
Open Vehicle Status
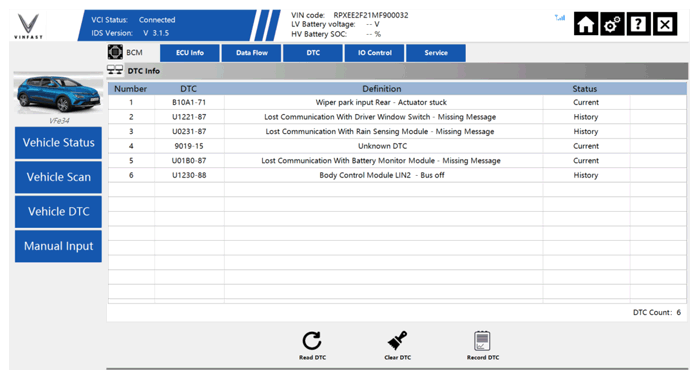pos(58,143)
